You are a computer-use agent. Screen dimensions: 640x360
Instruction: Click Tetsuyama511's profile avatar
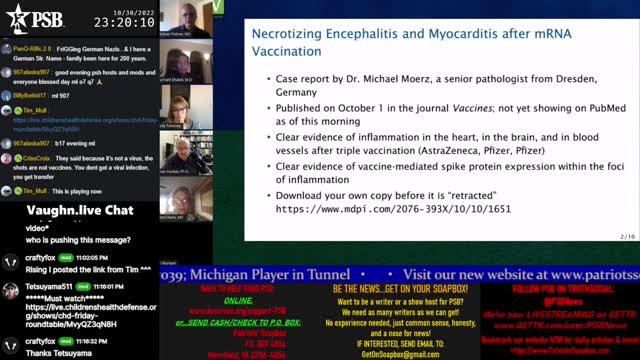10,291
